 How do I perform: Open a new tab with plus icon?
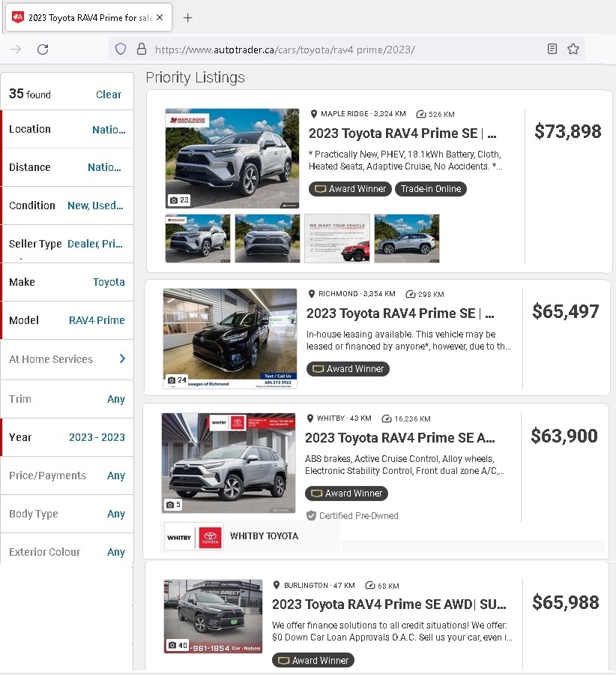[187, 18]
